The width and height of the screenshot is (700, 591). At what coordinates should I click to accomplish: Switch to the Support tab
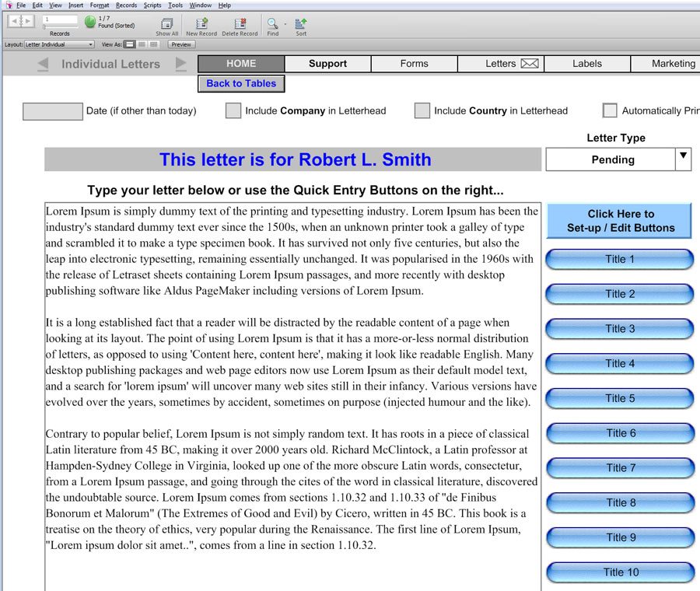[327, 64]
